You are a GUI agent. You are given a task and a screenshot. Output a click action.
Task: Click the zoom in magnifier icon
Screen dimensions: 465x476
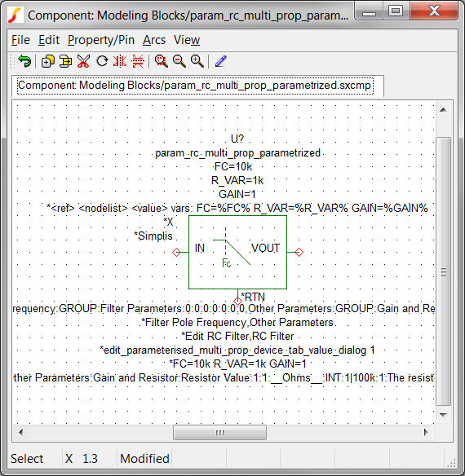coord(197,61)
